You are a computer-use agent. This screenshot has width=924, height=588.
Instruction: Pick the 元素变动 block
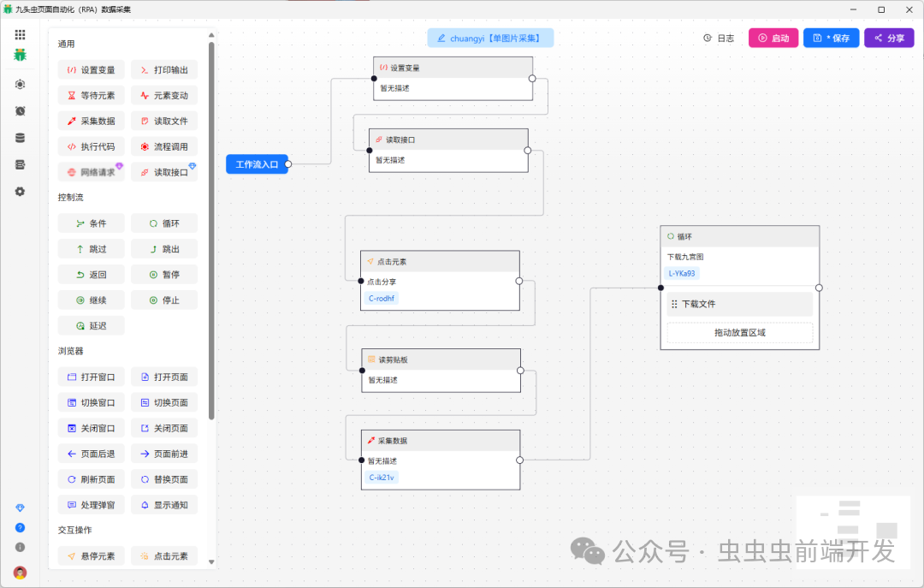(x=164, y=95)
